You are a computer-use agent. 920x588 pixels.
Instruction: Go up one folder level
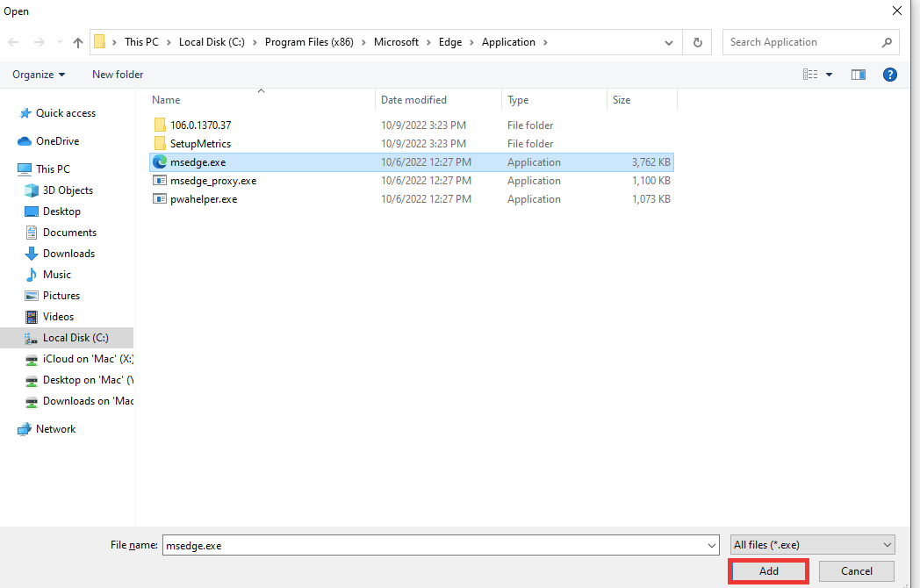78,42
